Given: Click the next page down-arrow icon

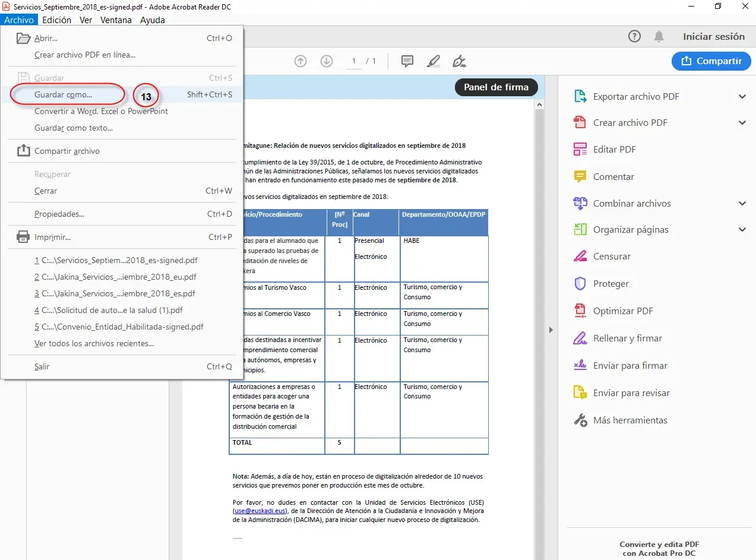Looking at the screenshot, I should (327, 61).
